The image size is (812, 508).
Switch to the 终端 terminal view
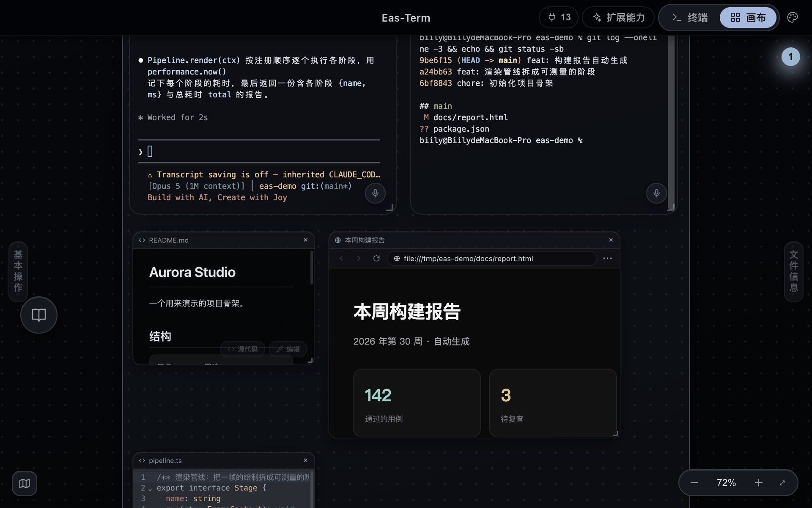[x=690, y=17]
